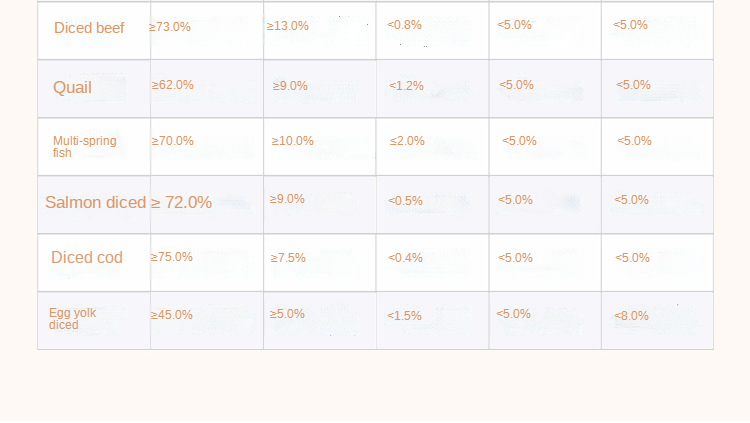Select the <0.5% cell
Screen dimensions: 750x423
(x=406, y=200)
